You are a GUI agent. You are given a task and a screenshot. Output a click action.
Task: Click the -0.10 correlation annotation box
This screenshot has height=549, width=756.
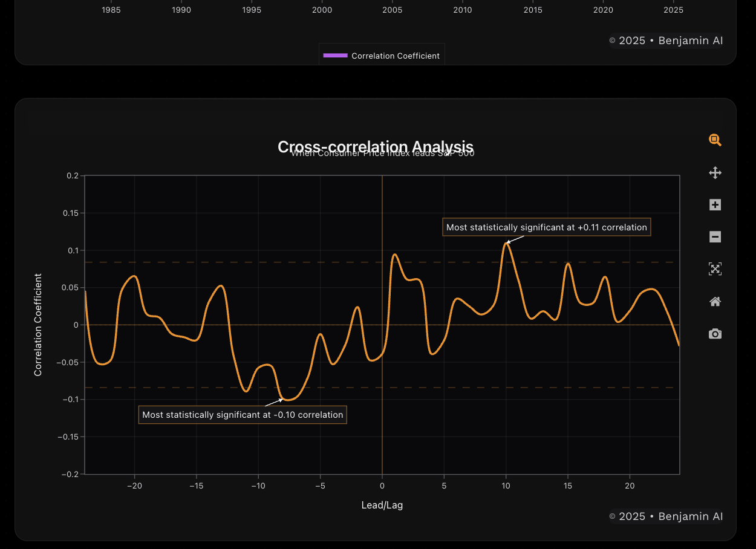(243, 415)
